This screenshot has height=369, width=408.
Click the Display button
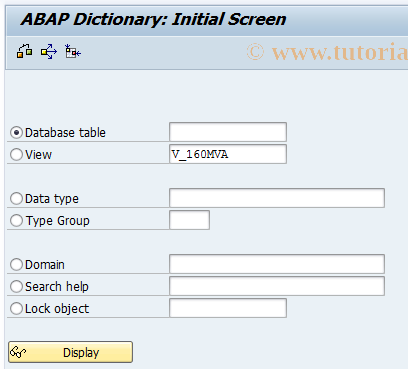tap(70, 352)
